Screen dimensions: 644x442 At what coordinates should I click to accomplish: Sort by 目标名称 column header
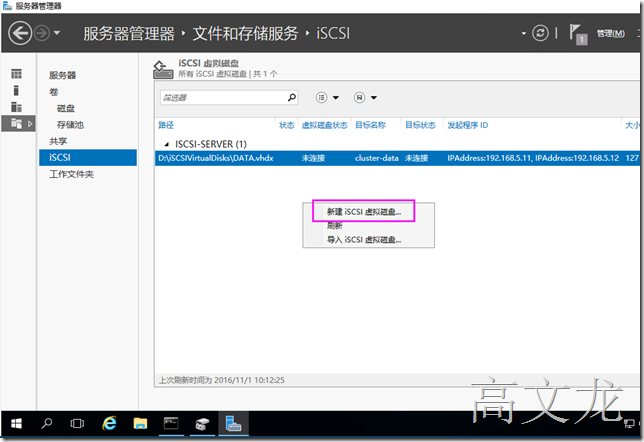(370, 125)
